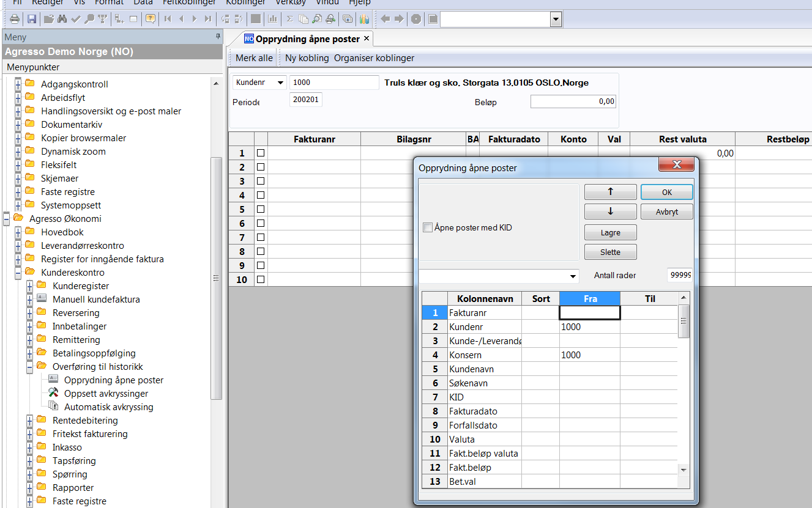Click the open folder toolbar icon
Screen dimensions: 812x508
click(49, 19)
